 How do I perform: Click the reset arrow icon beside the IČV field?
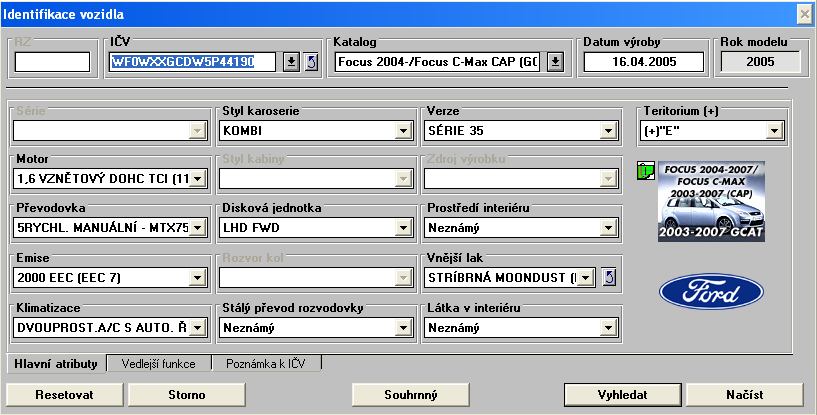[310, 62]
